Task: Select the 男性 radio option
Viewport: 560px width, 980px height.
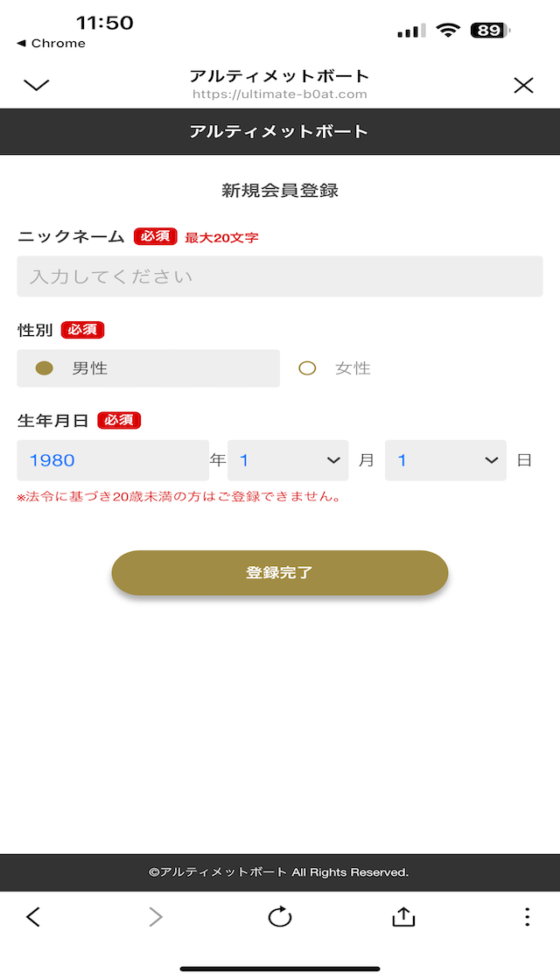Action: coord(45,368)
